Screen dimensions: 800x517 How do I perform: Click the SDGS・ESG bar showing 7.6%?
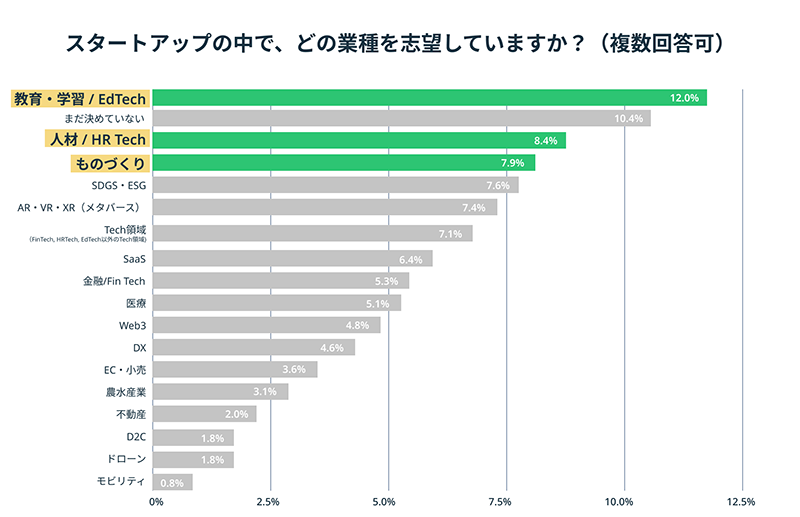pyautogui.click(x=336, y=185)
